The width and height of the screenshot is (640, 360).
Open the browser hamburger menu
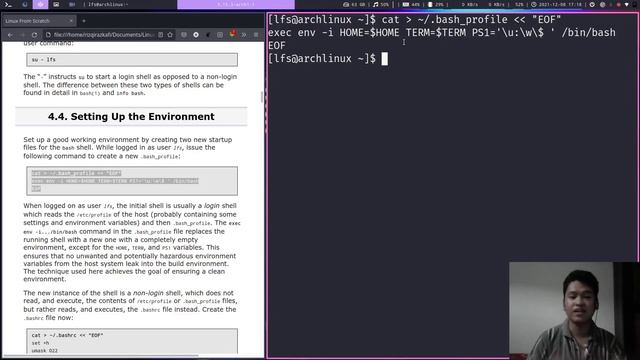click(x=256, y=35)
